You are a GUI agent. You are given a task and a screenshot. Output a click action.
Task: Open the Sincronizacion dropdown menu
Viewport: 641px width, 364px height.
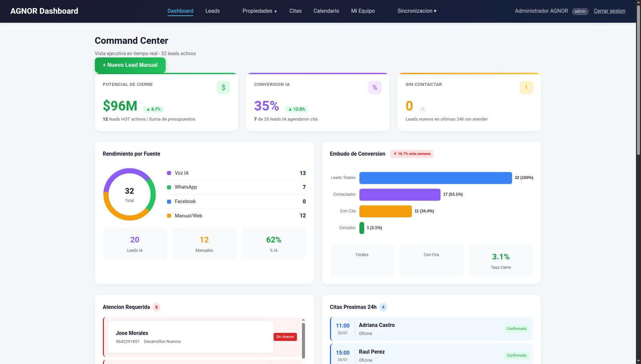417,11
